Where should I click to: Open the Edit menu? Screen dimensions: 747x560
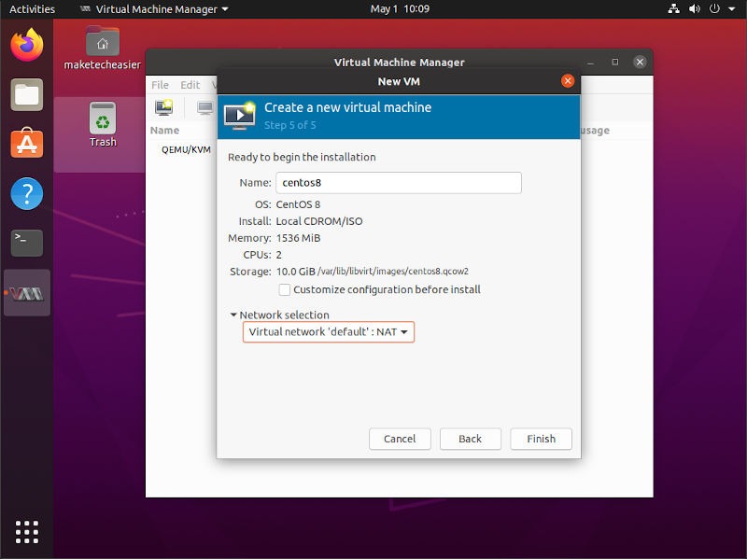[x=190, y=84]
